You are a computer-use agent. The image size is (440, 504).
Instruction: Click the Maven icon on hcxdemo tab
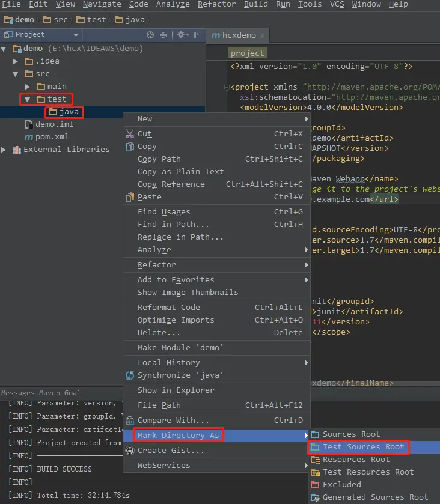coord(216,35)
